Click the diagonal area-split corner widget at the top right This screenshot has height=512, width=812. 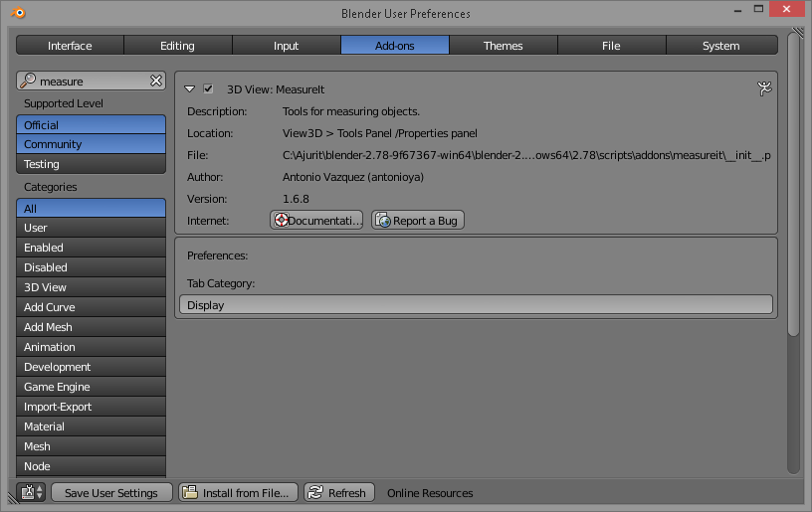[x=798, y=32]
